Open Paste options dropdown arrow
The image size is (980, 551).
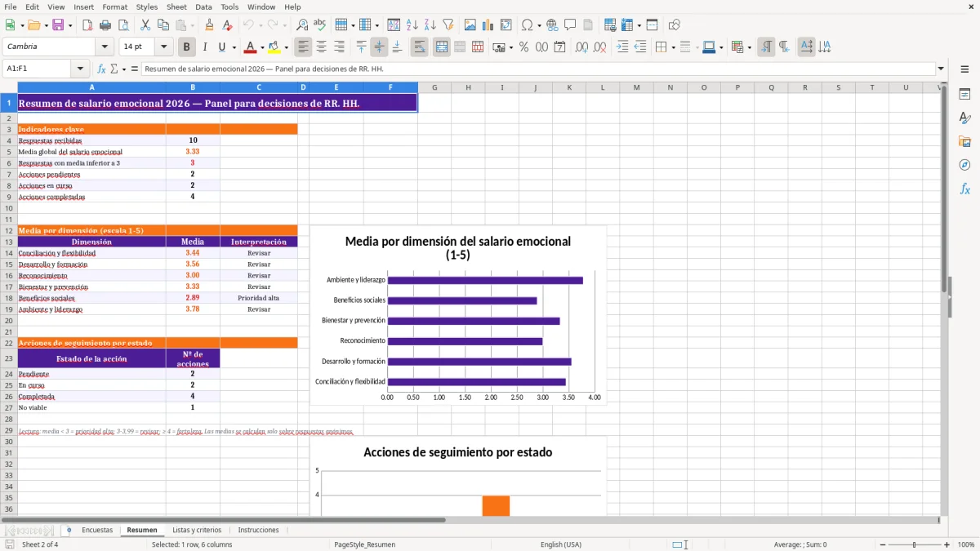pos(193,25)
